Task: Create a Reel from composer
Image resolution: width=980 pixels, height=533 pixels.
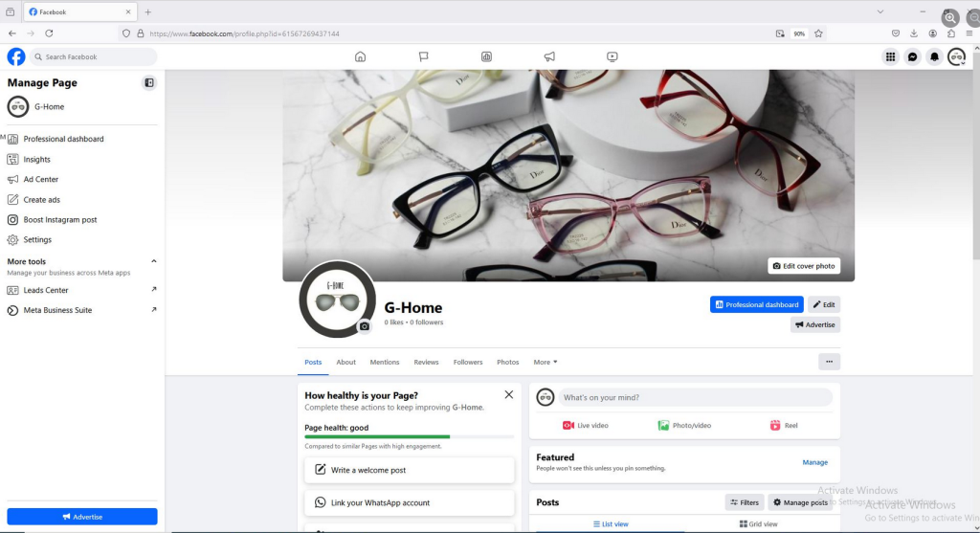Action: click(784, 425)
